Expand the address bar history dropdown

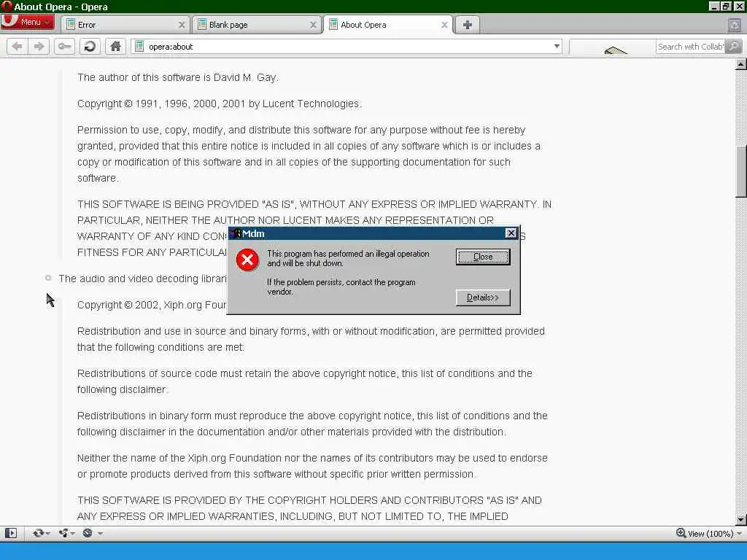[557, 46]
